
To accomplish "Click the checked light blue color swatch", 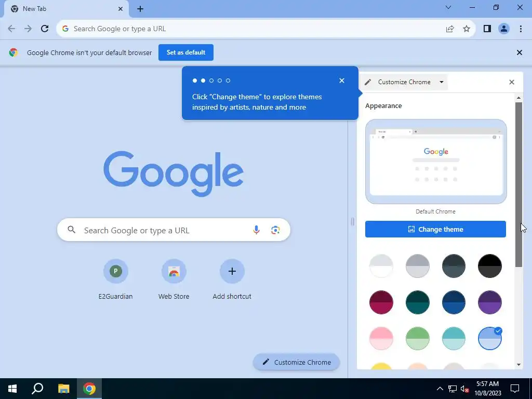I will pyautogui.click(x=489, y=338).
